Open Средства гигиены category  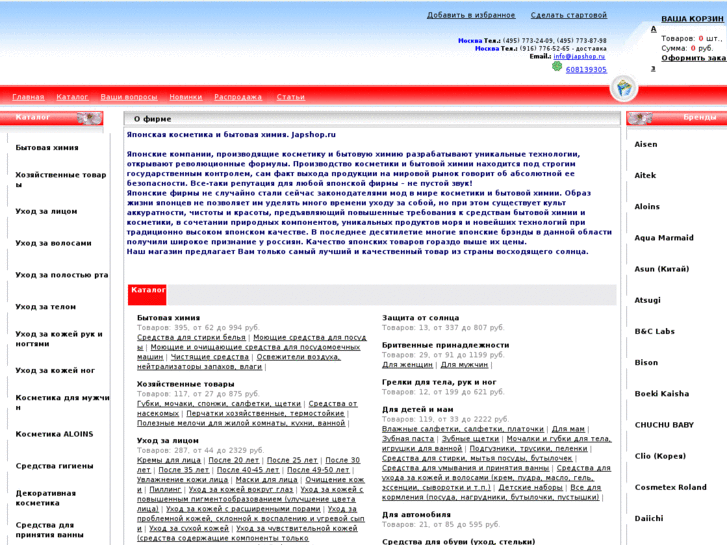pos(54,466)
